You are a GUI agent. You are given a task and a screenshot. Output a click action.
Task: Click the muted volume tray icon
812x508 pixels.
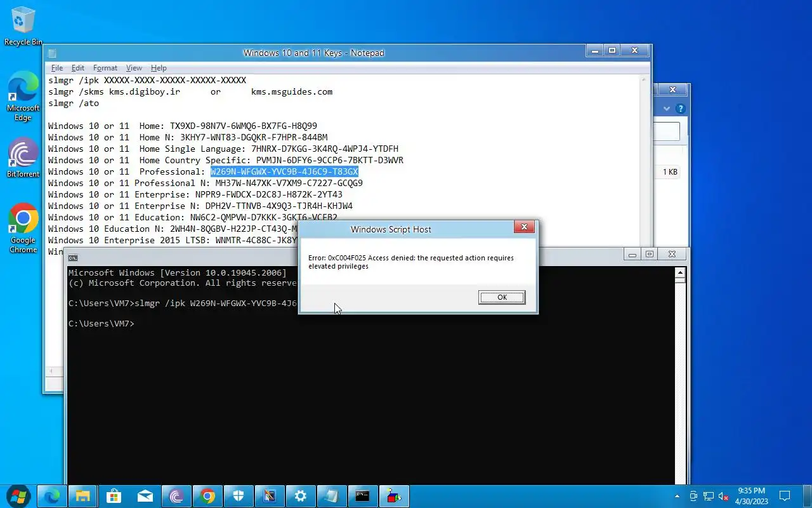click(x=723, y=496)
